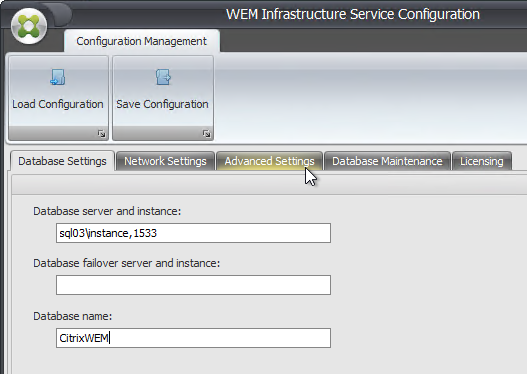Click the Database name label
The width and height of the screenshot is (527, 374).
[x=72, y=316]
